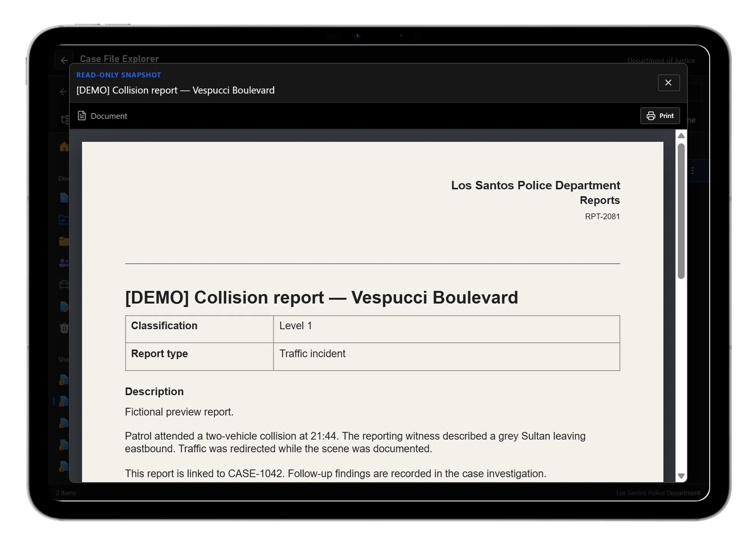Open the car vehicle sidebar icon

coord(64,284)
